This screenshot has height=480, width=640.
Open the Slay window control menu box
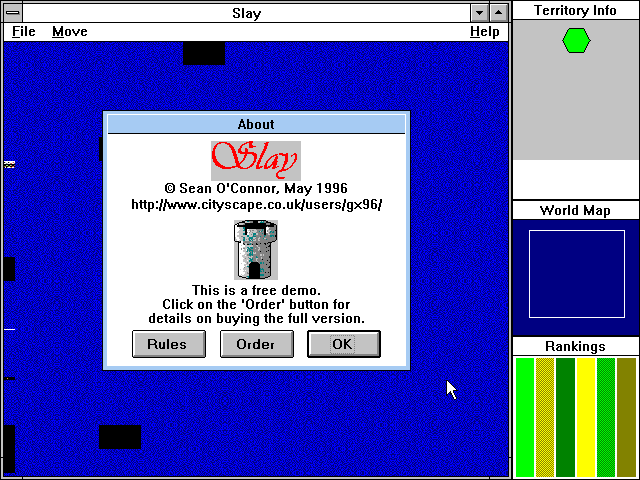(13, 12)
